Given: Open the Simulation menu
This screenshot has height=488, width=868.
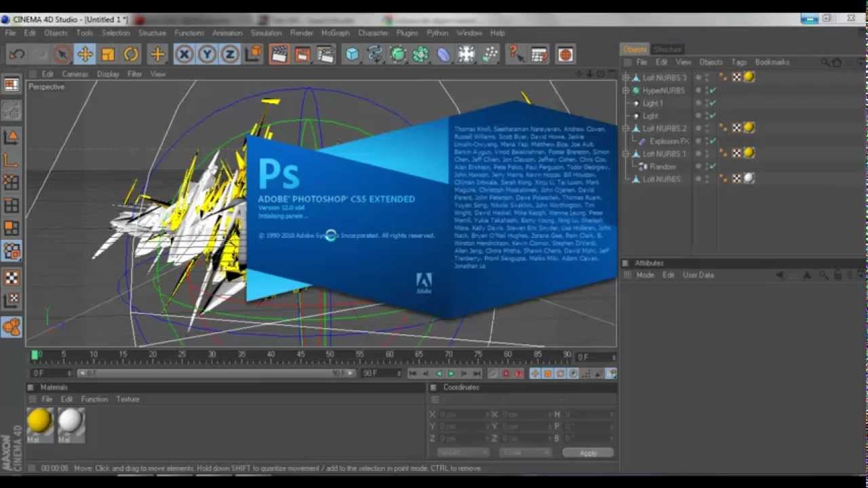Looking at the screenshot, I should tap(266, 33).
